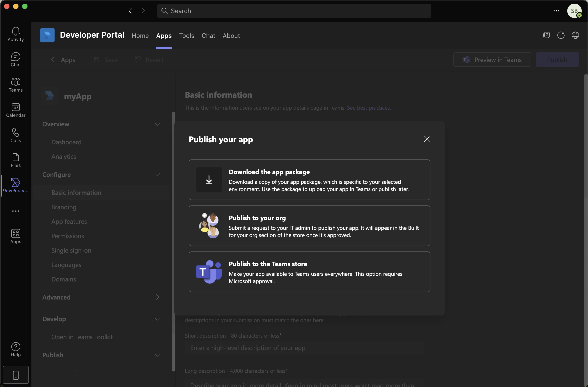Select the Apps sidebar icon

(16, 236)
